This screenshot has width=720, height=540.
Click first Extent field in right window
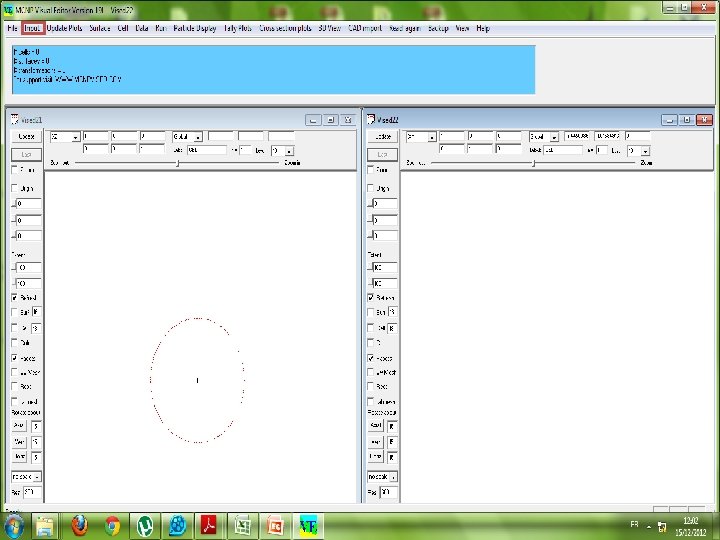coord(386,267)
